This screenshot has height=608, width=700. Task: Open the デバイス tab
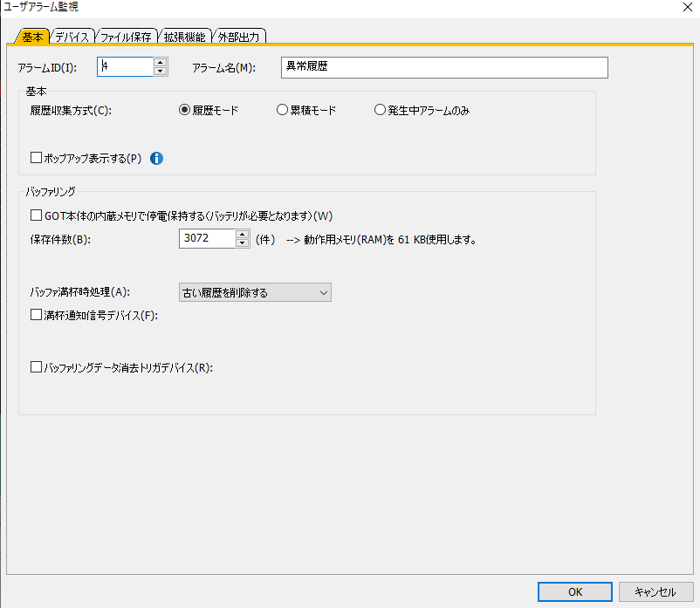point(72,37)
